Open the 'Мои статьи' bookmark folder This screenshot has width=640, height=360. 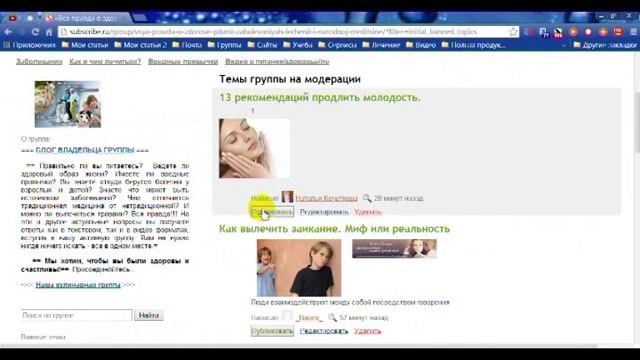point(85,45)
